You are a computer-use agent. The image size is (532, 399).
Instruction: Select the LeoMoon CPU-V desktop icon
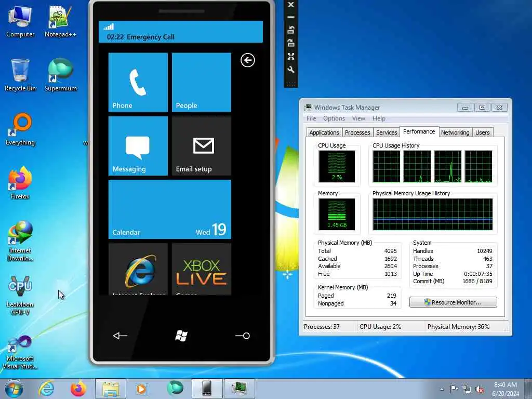tap(20, 295)
